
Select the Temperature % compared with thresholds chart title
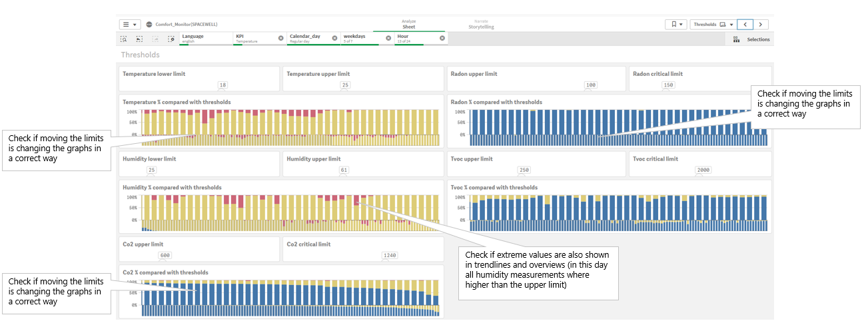177,103
